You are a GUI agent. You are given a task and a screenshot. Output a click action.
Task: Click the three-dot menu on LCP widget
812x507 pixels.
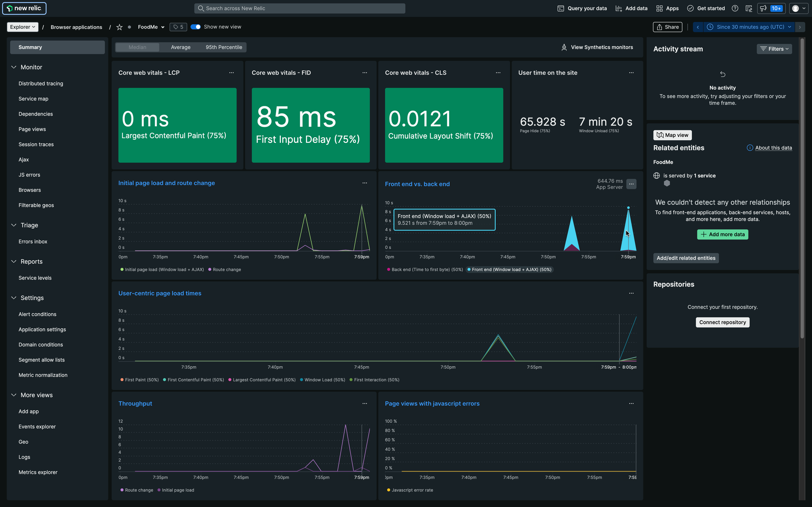tap(231, 73)
